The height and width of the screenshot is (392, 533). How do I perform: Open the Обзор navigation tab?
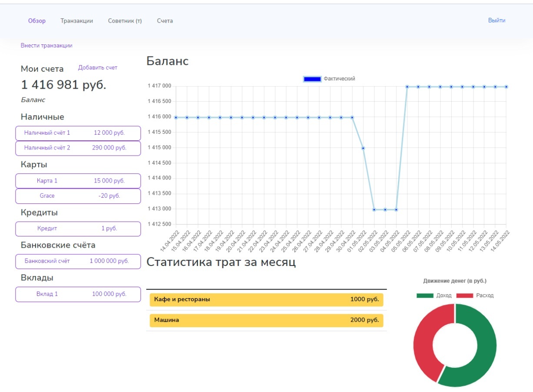(37, 21)
